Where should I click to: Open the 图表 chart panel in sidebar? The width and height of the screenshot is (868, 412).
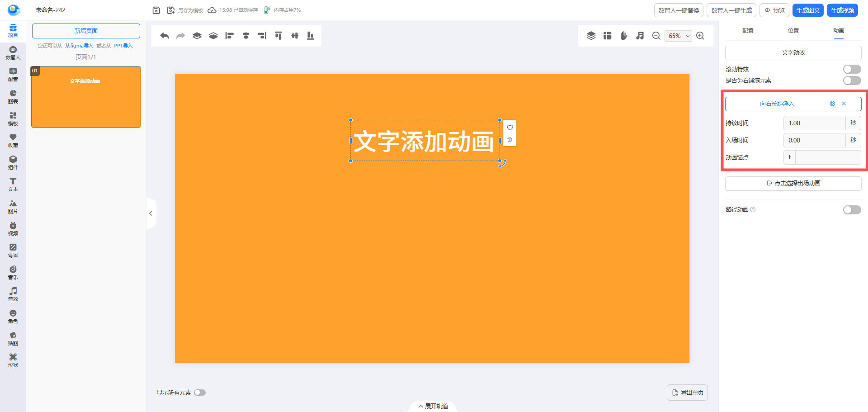(13, 97)
